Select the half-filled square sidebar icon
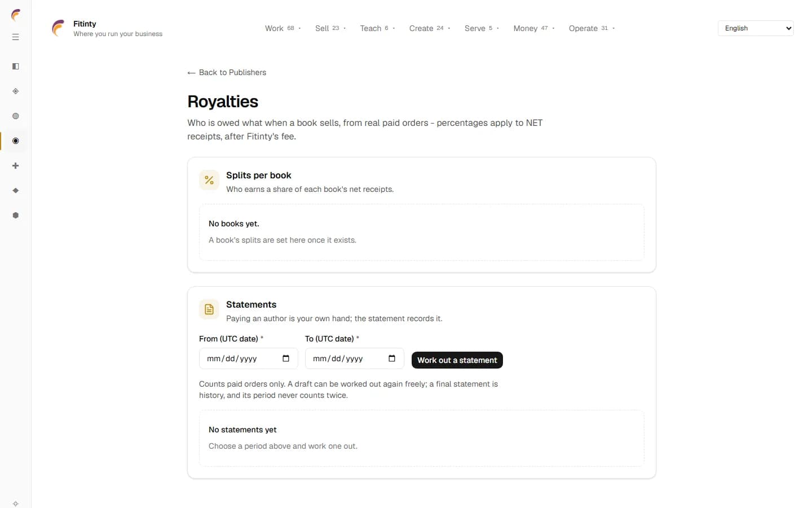The height and width of the screenshot is (508, 812). [x=16, y=67]
